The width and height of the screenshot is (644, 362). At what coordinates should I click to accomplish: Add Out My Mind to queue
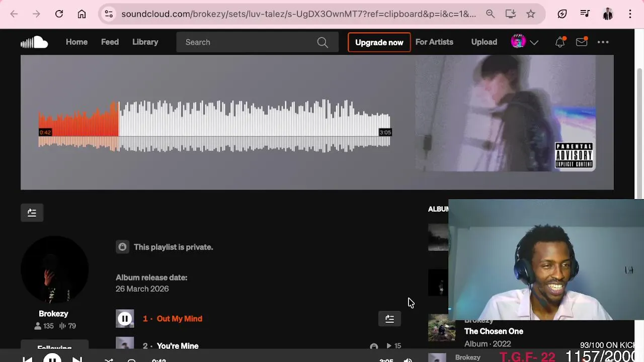(389, 319)
